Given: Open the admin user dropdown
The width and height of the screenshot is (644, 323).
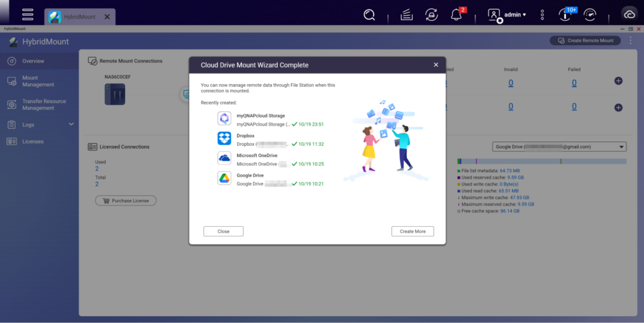Looking at the screenshot, I should point(508,14).
